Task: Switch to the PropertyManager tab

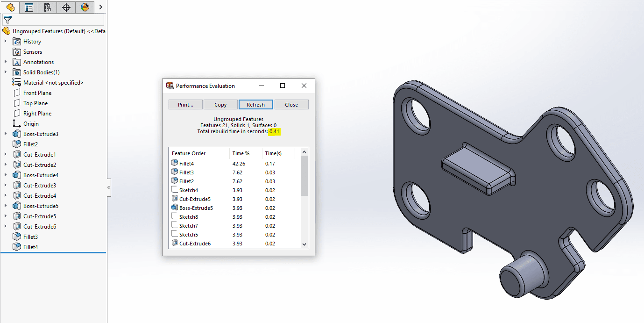Action: click(x=29, y=7)
